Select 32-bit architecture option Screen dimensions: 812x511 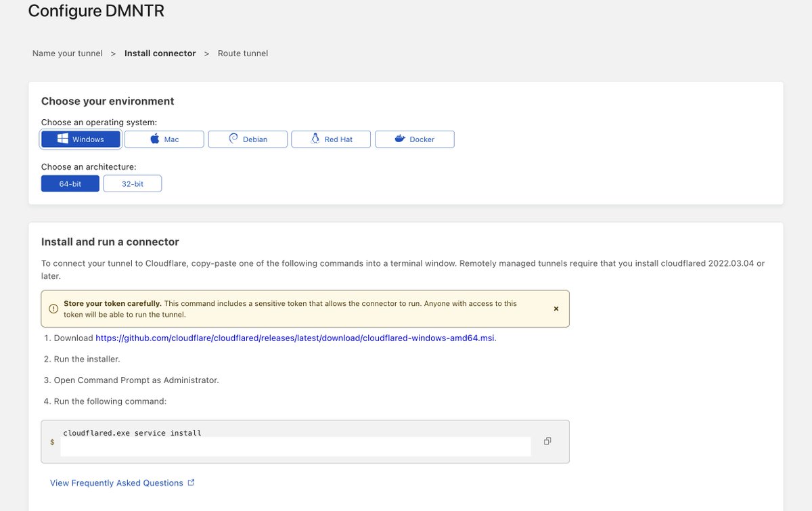click(x=133, y=183)
